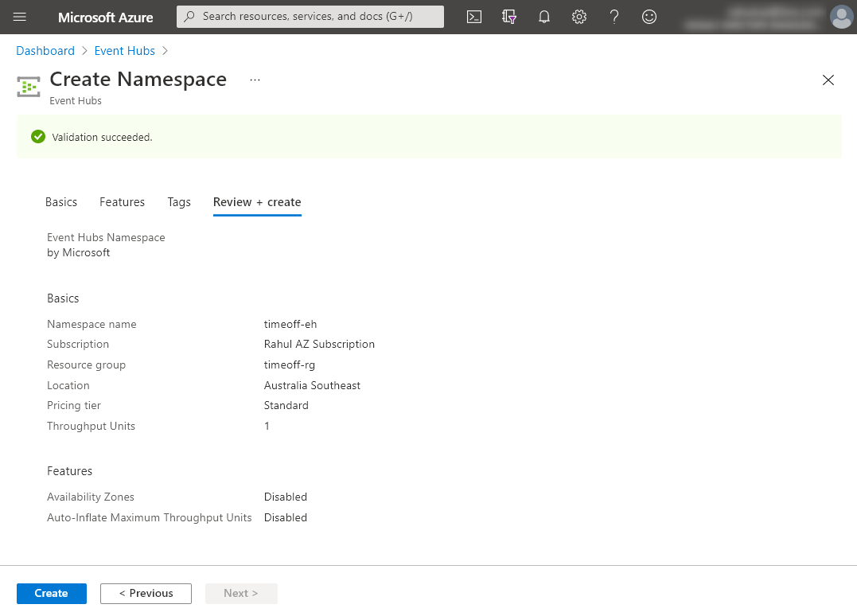Click the disabled Next button
Image resolution: width=857 pixels, height=616 pixels.
coord(241,594)
